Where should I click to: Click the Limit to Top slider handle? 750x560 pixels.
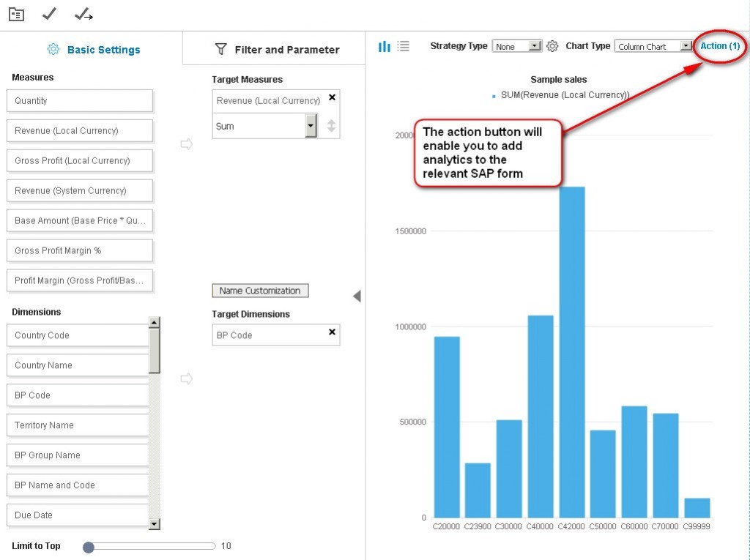click(89, 547)
